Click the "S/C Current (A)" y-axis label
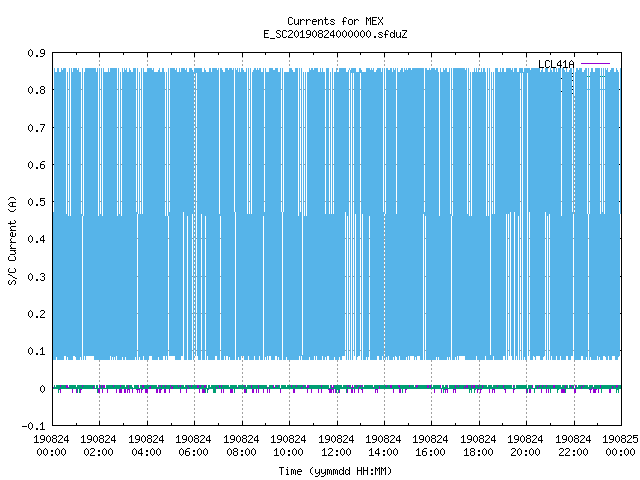 click(13, 241)
